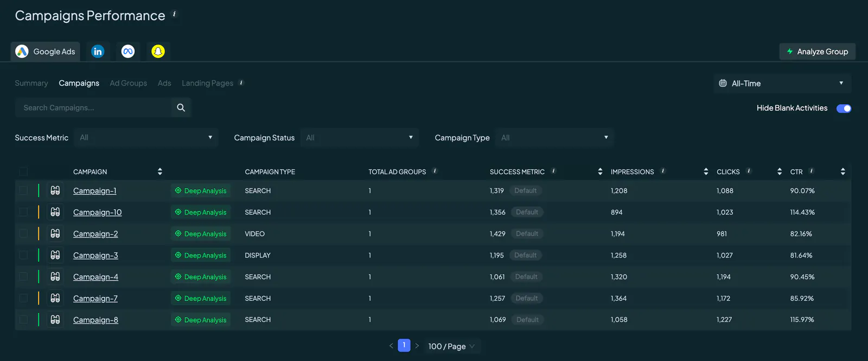Select the checkbox for Campaign-1
Screen dimensions: 868x361
[23, 191]
